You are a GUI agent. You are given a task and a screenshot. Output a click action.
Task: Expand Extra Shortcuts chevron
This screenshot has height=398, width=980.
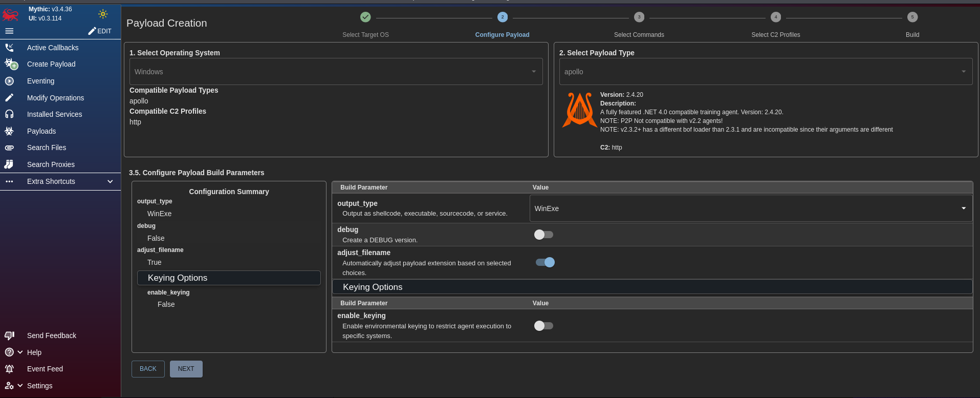click(110, 181)
